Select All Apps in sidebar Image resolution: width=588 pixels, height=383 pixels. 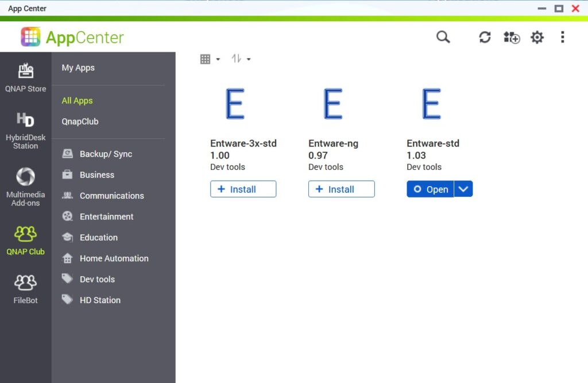point(78,100)
